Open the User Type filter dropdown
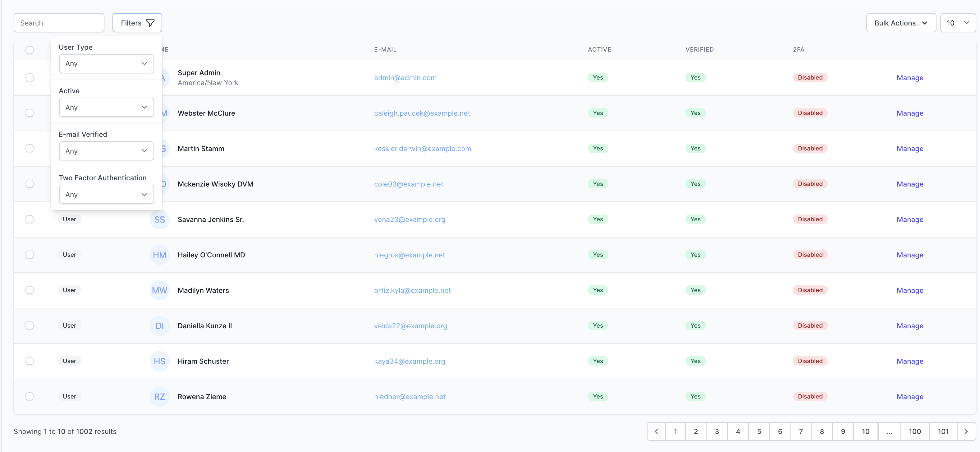Image resolution: width=980 pixels, height=452 pixels. coord(106,63)
